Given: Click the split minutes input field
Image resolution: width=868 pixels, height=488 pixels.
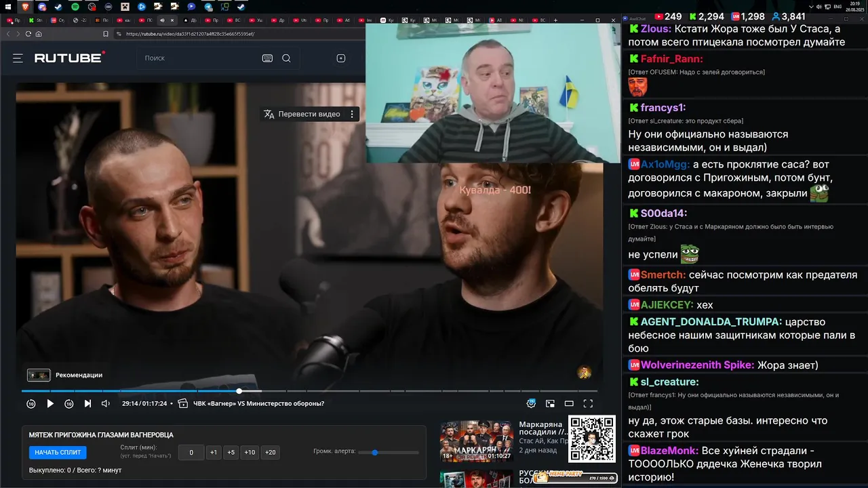Looking at the screenshot, I should 191,452.
